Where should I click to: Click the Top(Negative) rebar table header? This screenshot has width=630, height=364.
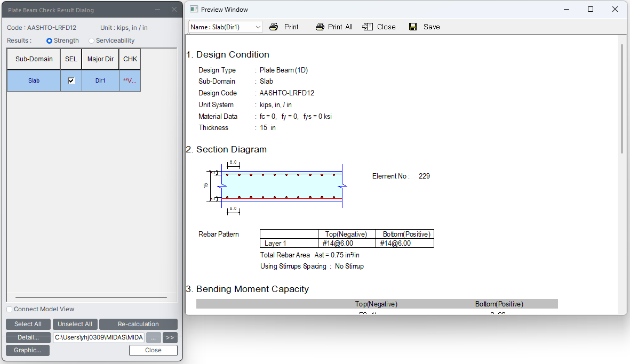pyautogui.click(x=347, y=234)
